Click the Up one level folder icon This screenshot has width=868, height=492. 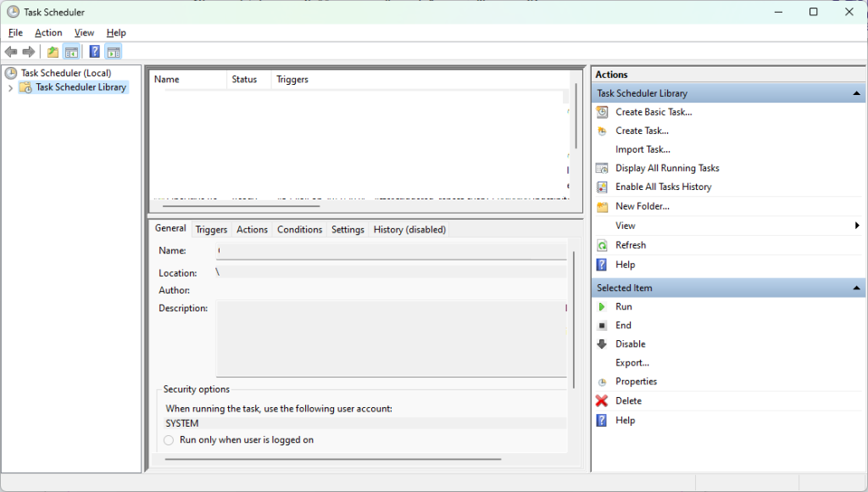coord(53,52)
